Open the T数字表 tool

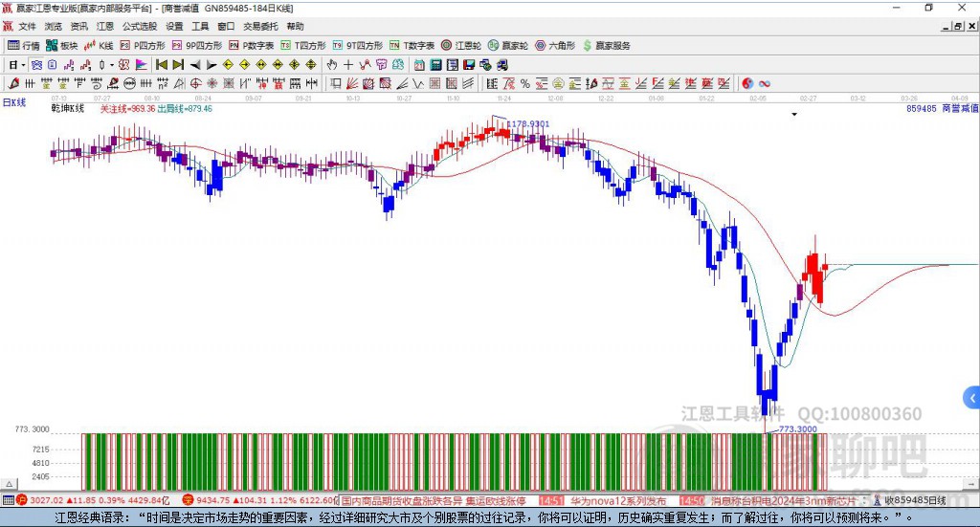(x=412, y=46)
